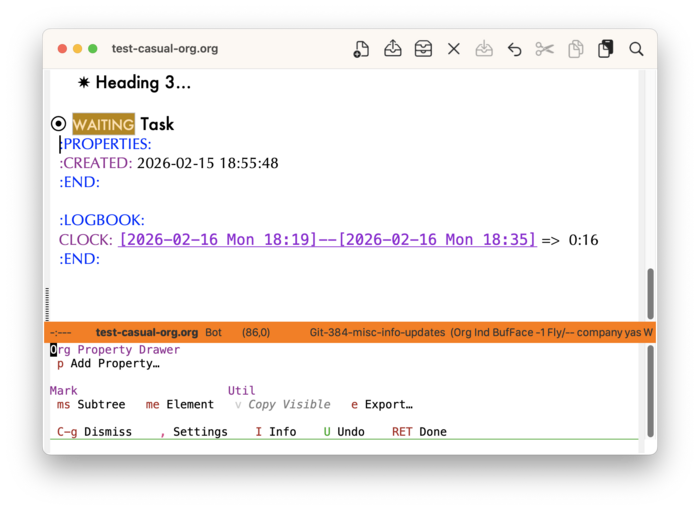
Task: Toggle the WAITING todo keyword
Action: tap(103, 124)
